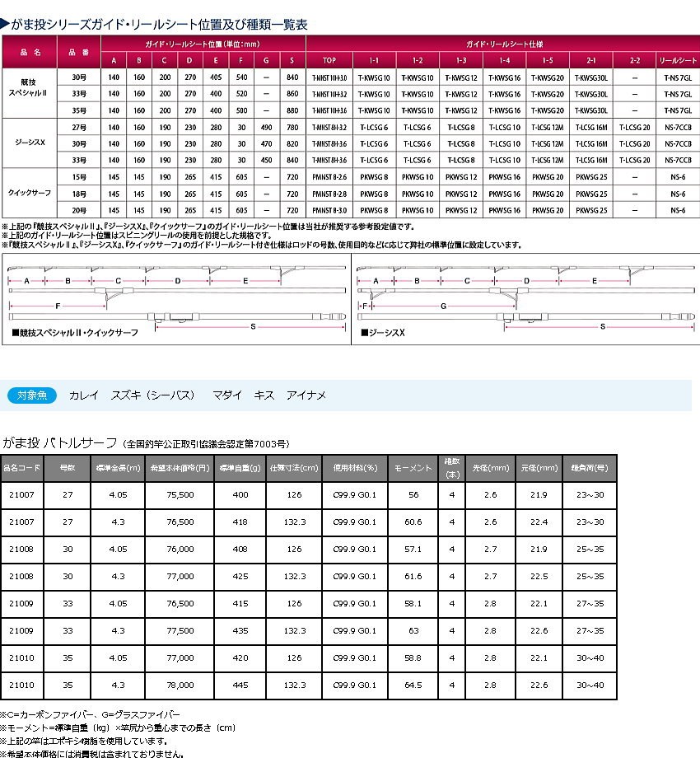Viewport: 700px width, 758px height.
Task: Click the 継数(本) column header
Action: 452,468
